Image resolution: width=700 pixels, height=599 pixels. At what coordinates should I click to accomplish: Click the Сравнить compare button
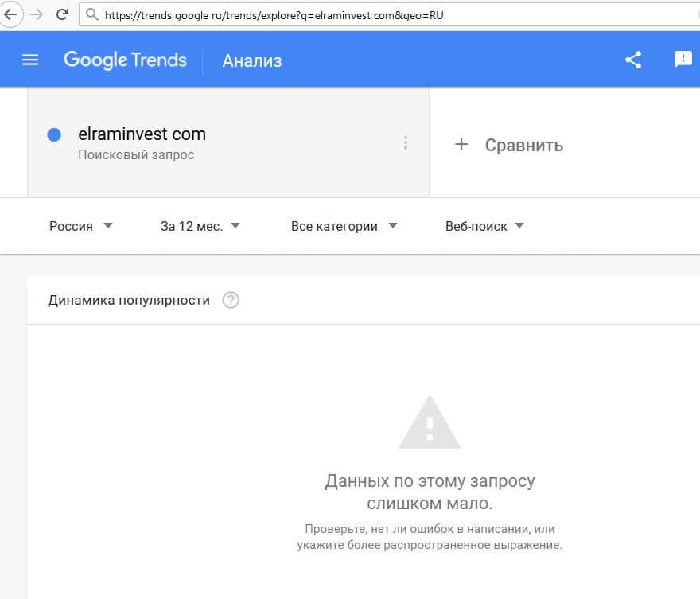[523, 145]
